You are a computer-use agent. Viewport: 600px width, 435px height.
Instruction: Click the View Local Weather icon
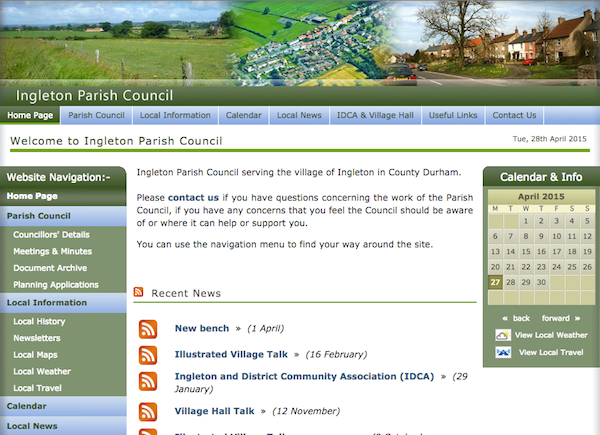click(x=503, y=335)
